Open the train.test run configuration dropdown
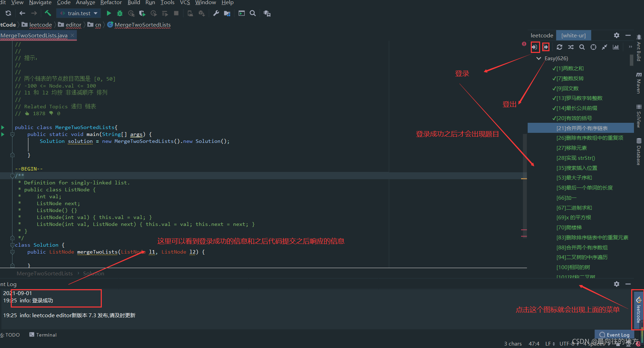The height and width of the screenshot is (348, 644). 79,13
